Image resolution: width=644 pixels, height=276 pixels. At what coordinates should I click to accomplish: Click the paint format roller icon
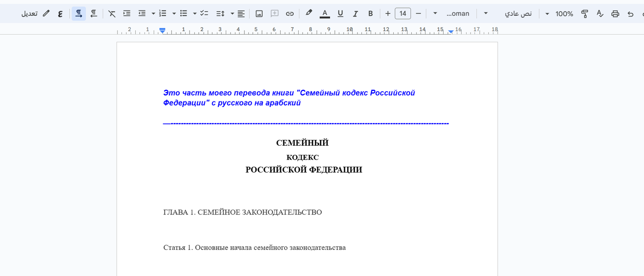click(x=585, y=14)
